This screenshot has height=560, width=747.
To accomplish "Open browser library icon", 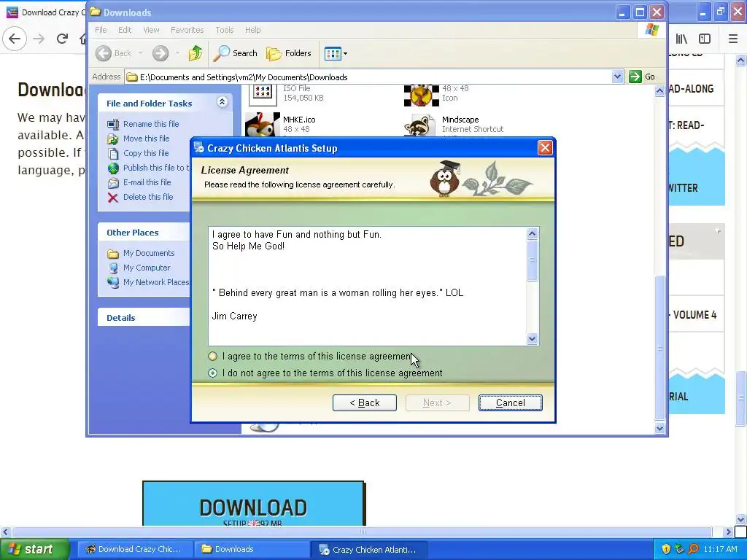I will (682, 39).
